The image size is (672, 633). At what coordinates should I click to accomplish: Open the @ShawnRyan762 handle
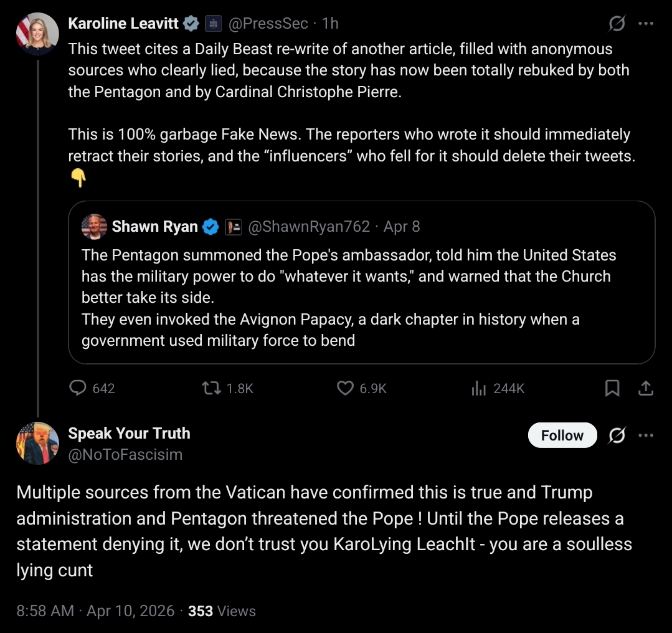coord(309,227)
